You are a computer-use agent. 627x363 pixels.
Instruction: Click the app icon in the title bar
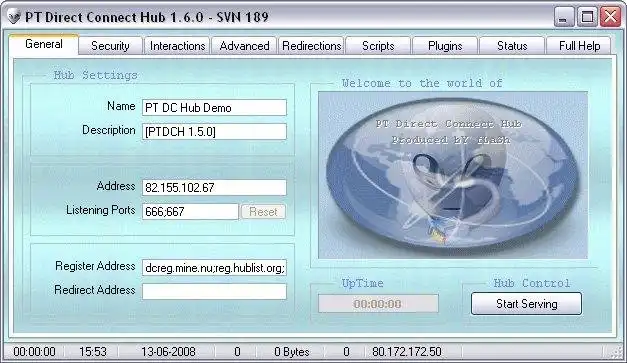click(14, 17)
